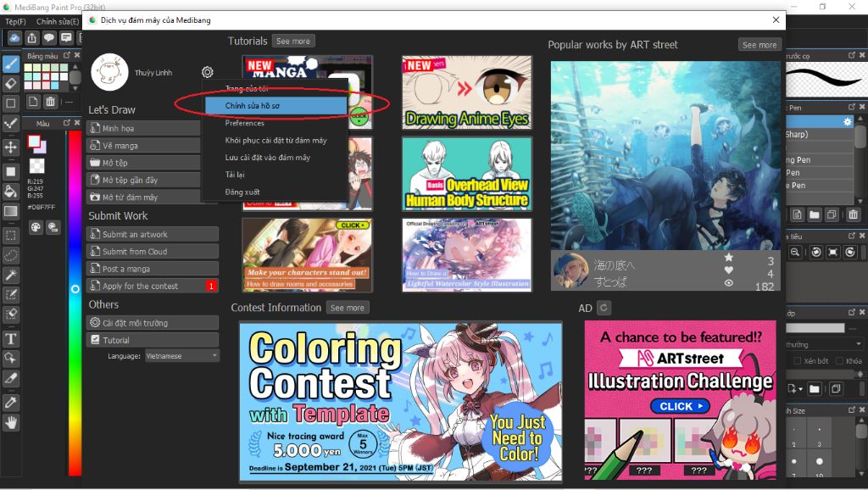Open the Overhead View Human Body Structure tutorial
This screenshot has height=490, width=868.
[x=467, y=174]
